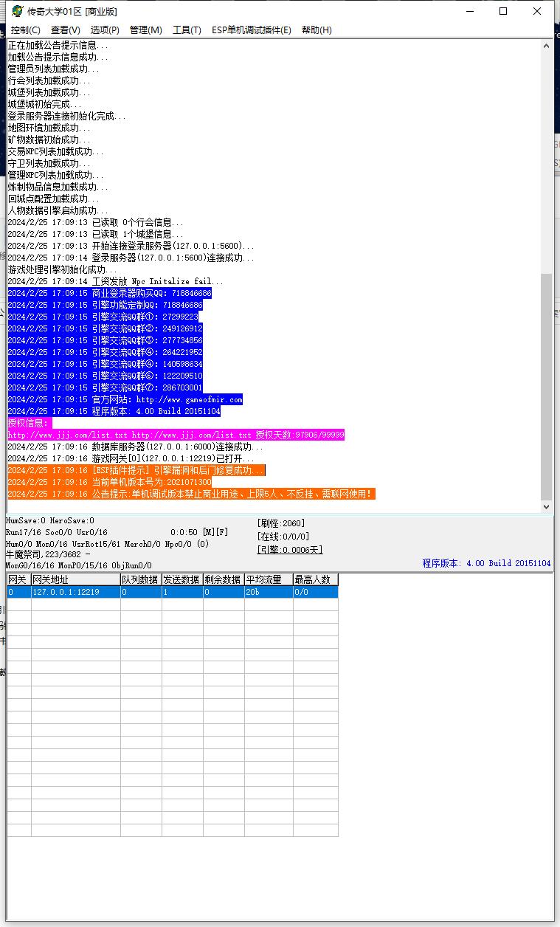This screenshot has height=927, width=560.
Task: Open the 管理(M) menu
Action: [146, 30]
